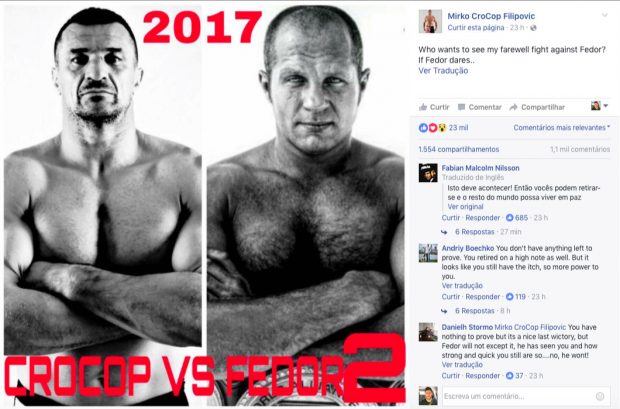Click the globe privacy icon next to 23 h
This screenshot has height=409, width=620.
[533, 28]
